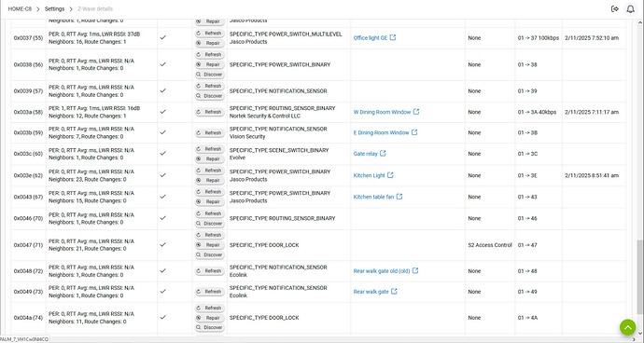
Task: Open the Office light GE device link
Action: click(x=370, y=37)
